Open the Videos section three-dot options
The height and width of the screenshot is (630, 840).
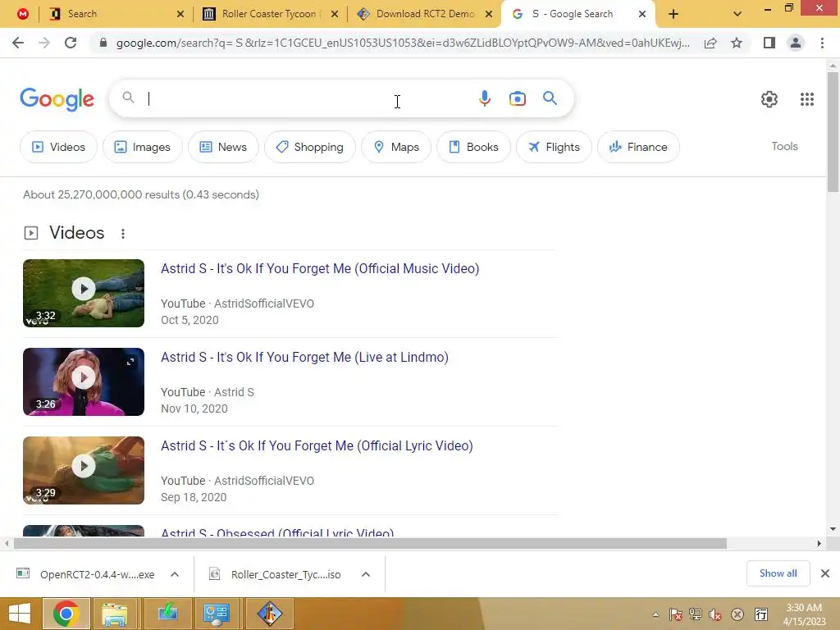click(x=123, y=234)
